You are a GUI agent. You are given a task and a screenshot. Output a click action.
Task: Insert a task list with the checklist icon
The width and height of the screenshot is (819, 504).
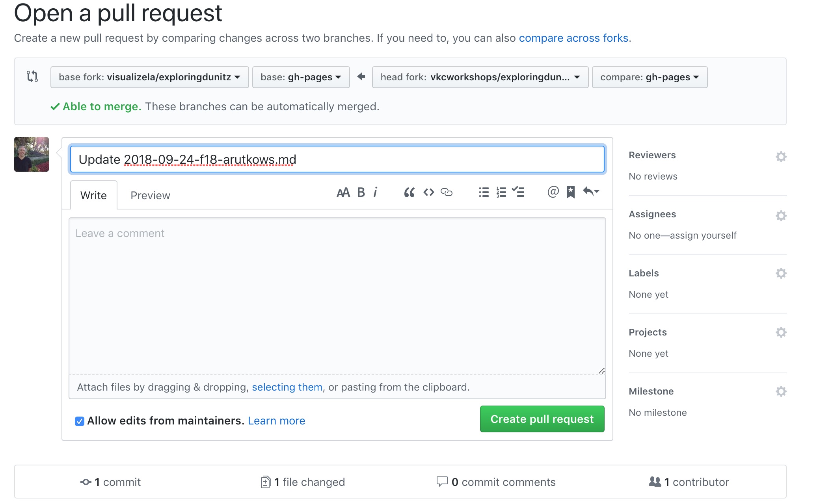point(518,192)
